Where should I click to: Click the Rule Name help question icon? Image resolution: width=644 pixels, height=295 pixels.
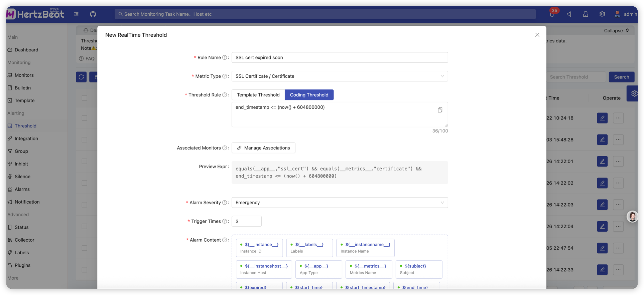pyautogui.click(x=225, y=58)
